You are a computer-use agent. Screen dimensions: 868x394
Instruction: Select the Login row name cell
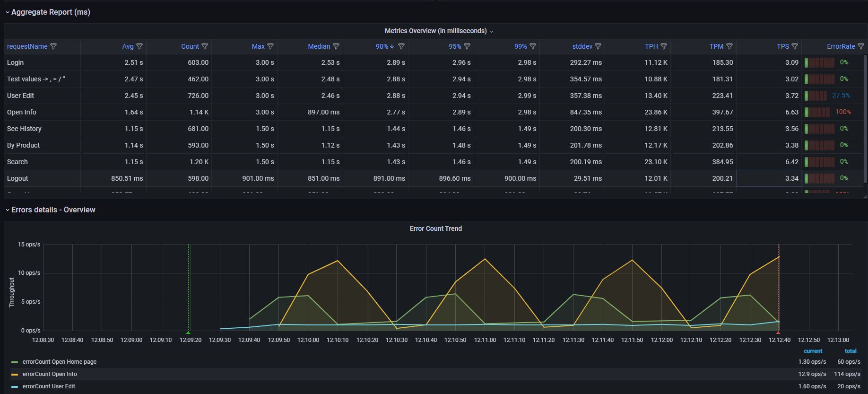42,62
